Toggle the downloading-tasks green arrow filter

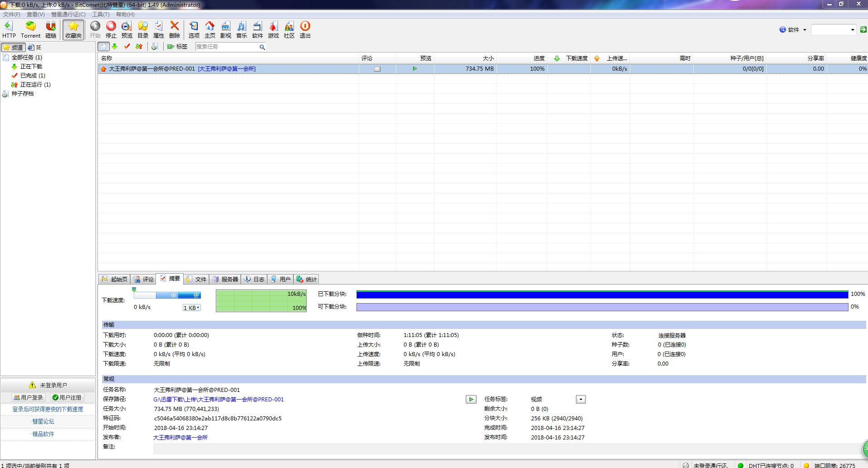pos(115,47)
